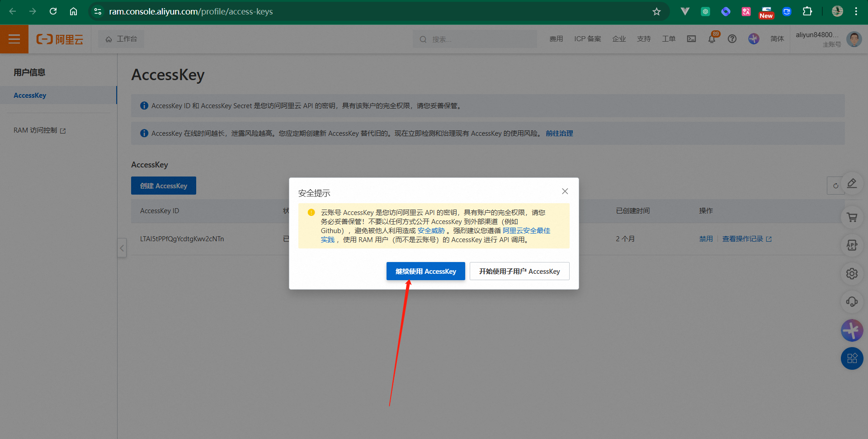868x439 pixels.
Task: Go to browser home page
Action: tap(73, 11)
